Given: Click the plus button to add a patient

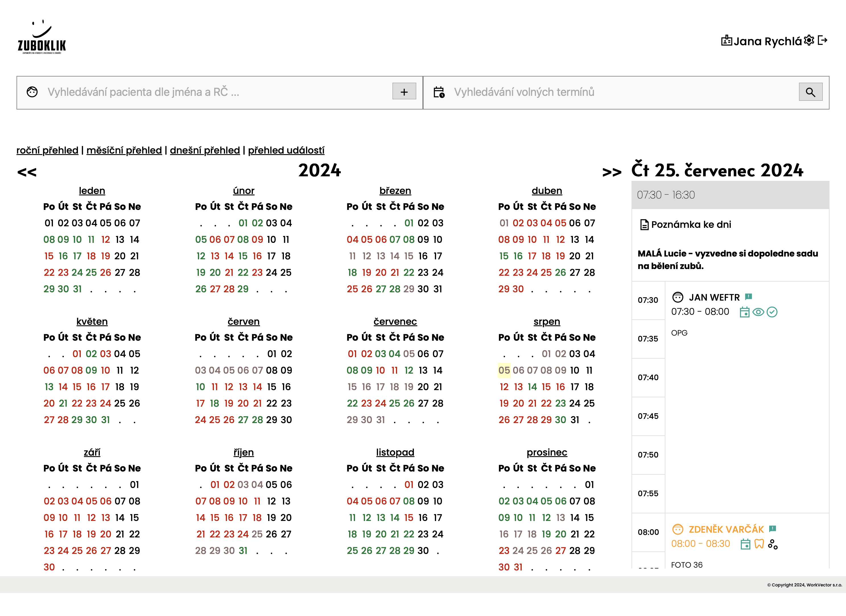Looking at the screenshot, I should (404, 92).
